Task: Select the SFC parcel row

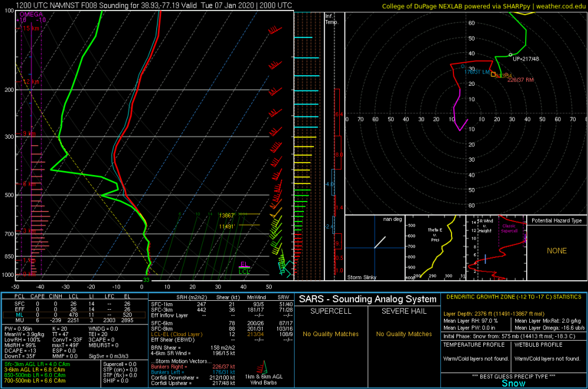Action: pos(74,304)
